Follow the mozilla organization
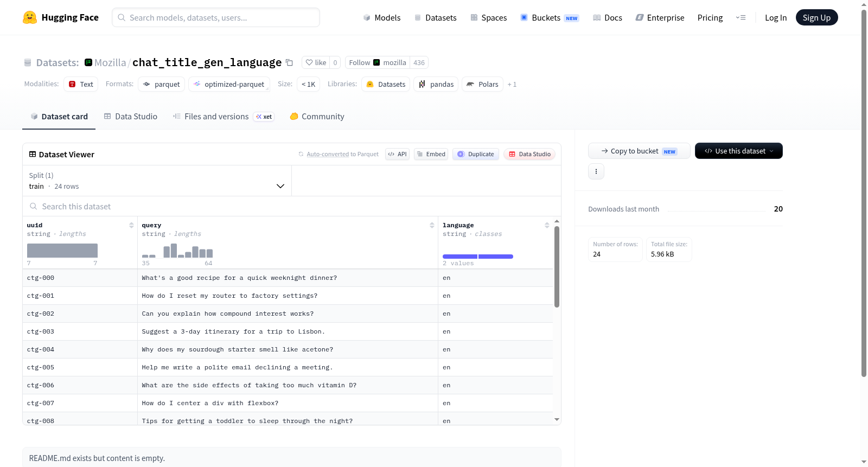The height and width of the screenshot is (467, 868). pyautogui.click(x=378, y=62)
